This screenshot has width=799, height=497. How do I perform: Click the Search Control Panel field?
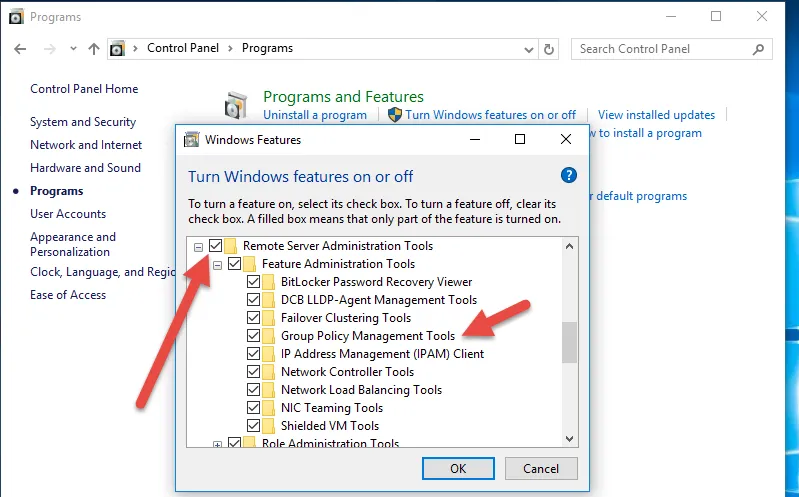pos(660,48)
